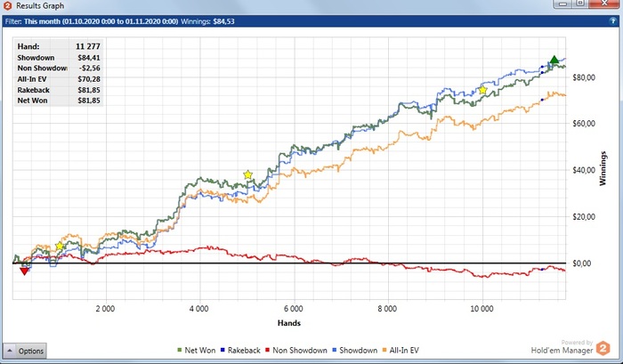This screenshot has height=364, width=623.
Task: Click the green up-triangle peak marker
Action: [554, 60]
